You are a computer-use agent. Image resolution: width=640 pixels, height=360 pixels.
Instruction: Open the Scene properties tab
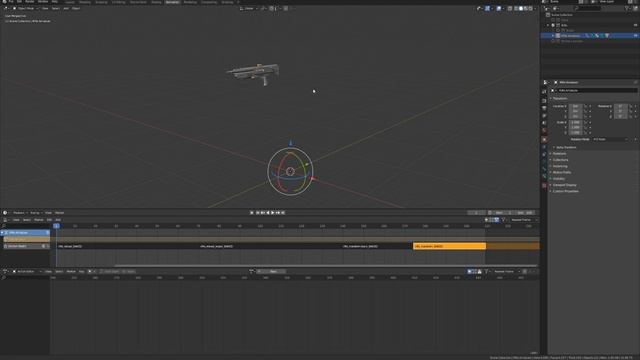tap(544, 123)
